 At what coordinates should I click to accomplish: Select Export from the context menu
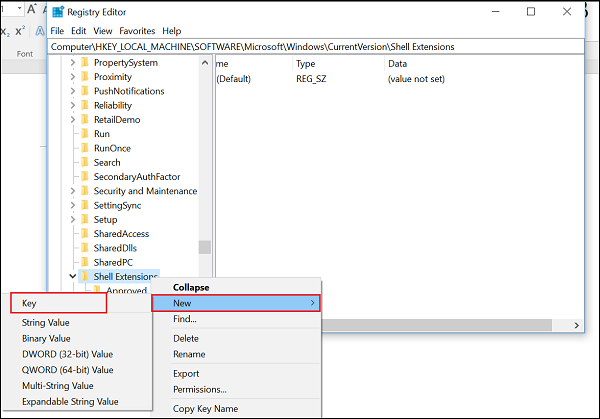click(x=236, y=373)
